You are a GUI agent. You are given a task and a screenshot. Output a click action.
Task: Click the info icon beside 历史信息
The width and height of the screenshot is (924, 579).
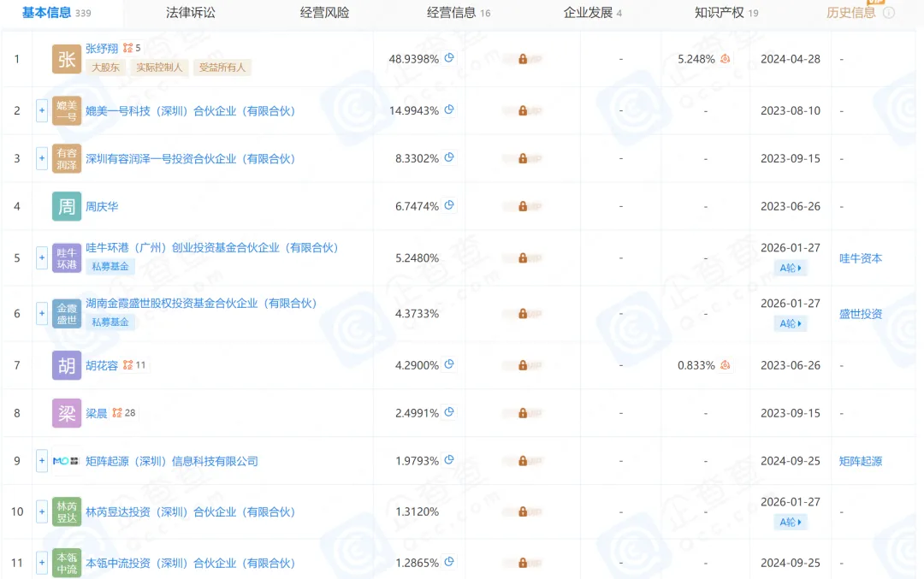(x=889, y=12)
